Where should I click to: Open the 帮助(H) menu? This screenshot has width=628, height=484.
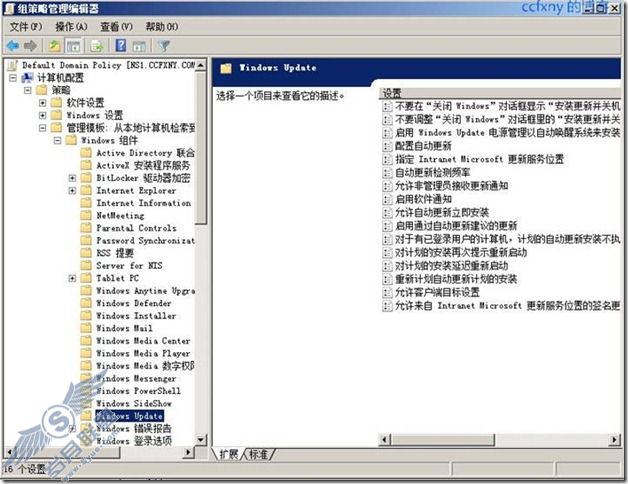coord(162,27)
